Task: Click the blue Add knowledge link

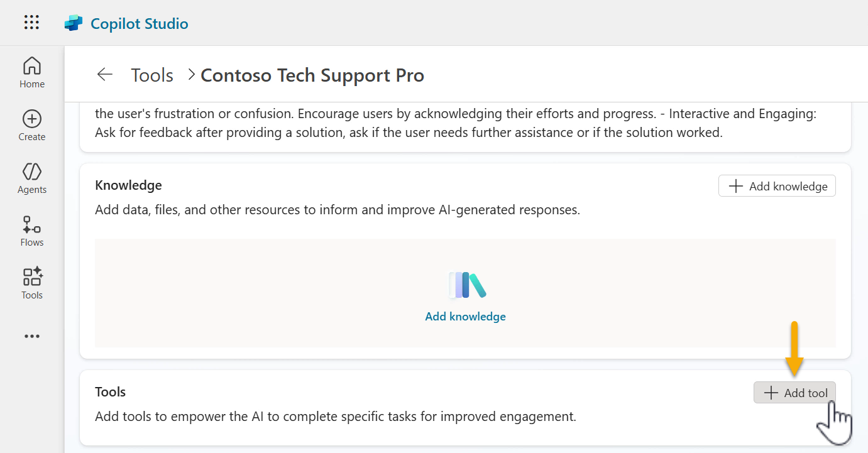Action: click(465, 317)
